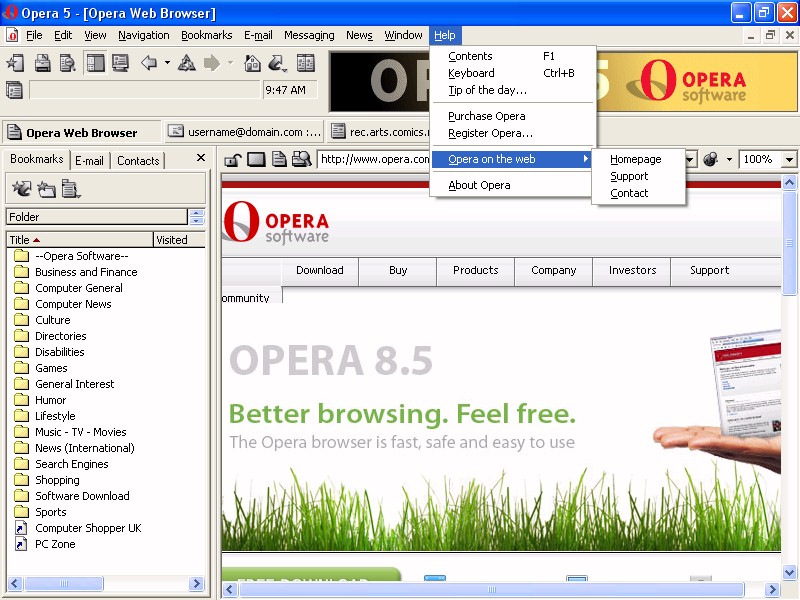Open the Back history dropdown arrow

pyautogui.click(x=167, y=63)
